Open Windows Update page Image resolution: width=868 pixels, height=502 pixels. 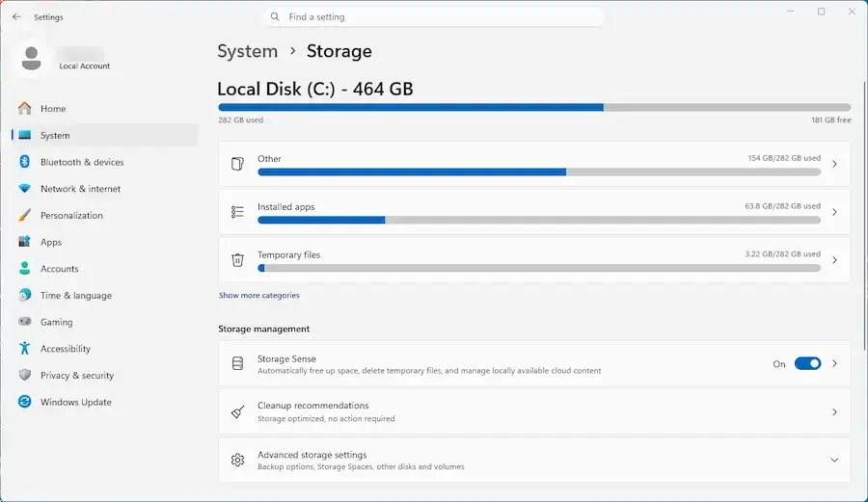point(104,402)
